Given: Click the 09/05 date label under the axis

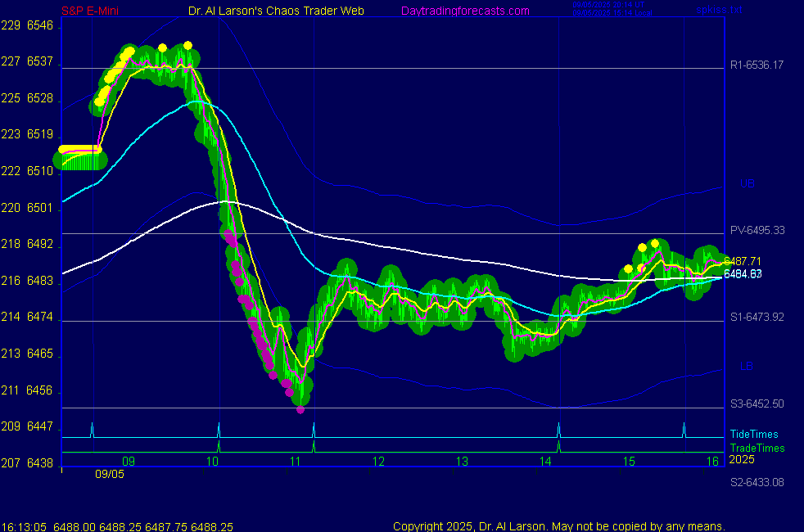Looking at the screenshot, I should click(x=110, y=474).
